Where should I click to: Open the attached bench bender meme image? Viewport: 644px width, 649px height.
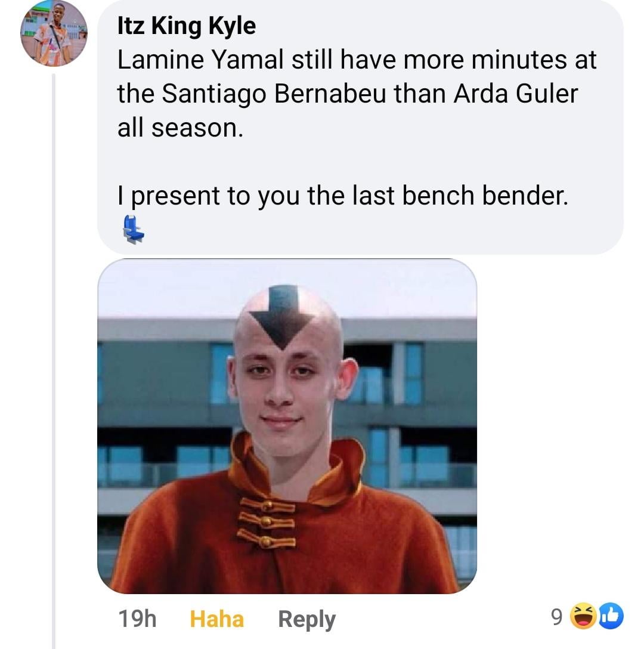[287, 427]
